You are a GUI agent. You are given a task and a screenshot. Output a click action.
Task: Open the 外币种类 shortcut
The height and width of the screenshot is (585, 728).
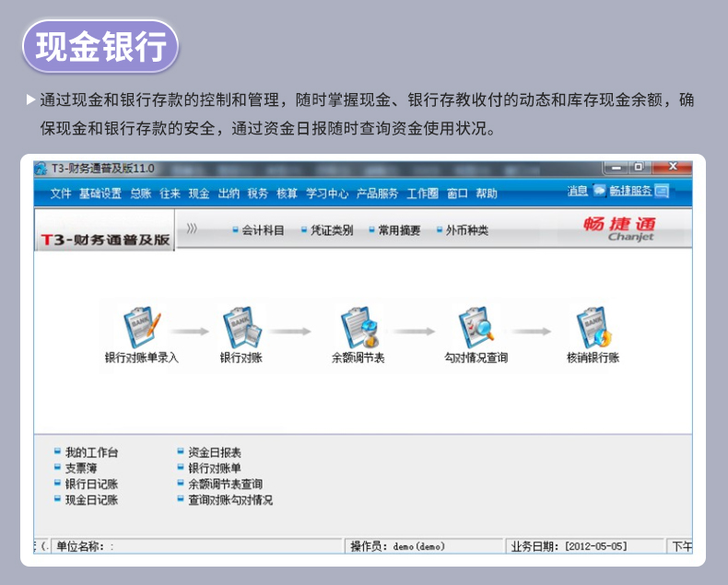coord(467,230)
